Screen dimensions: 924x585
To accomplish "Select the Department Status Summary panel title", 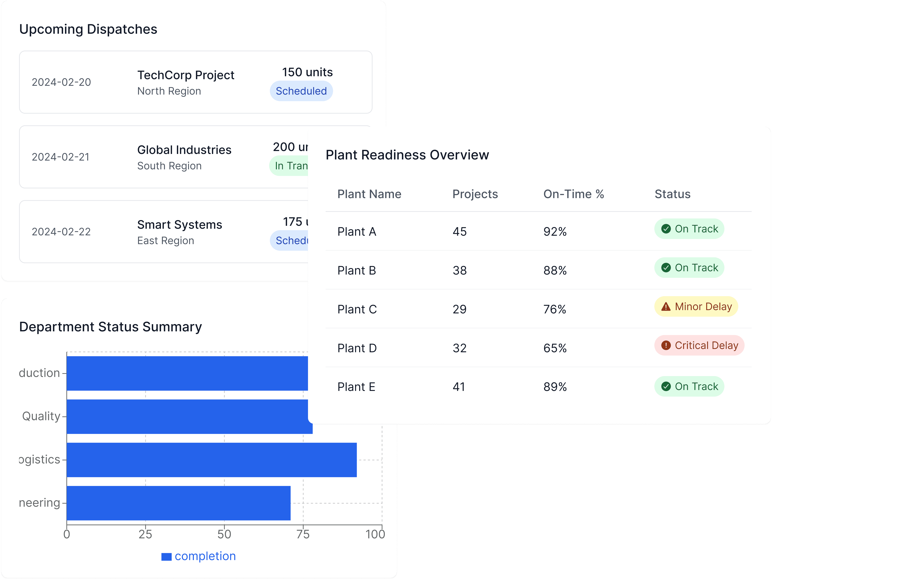I will click(111, 326).
